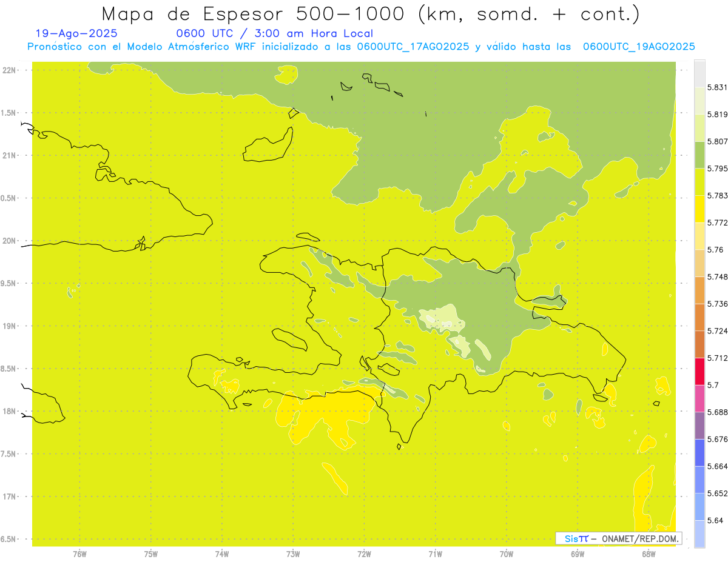728x562 pixels.
Task: Select the legend value '5.652'
Action: click(x=717, y=493)
